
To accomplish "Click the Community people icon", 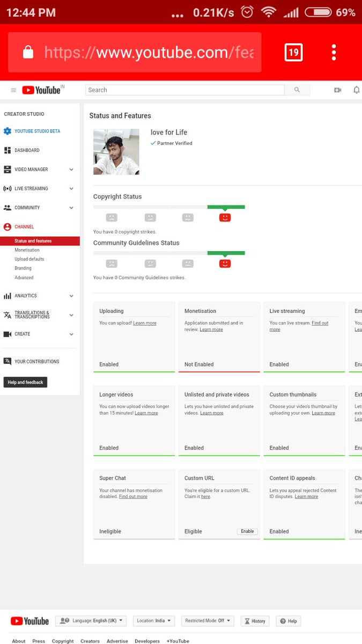I will coord(8,208).
